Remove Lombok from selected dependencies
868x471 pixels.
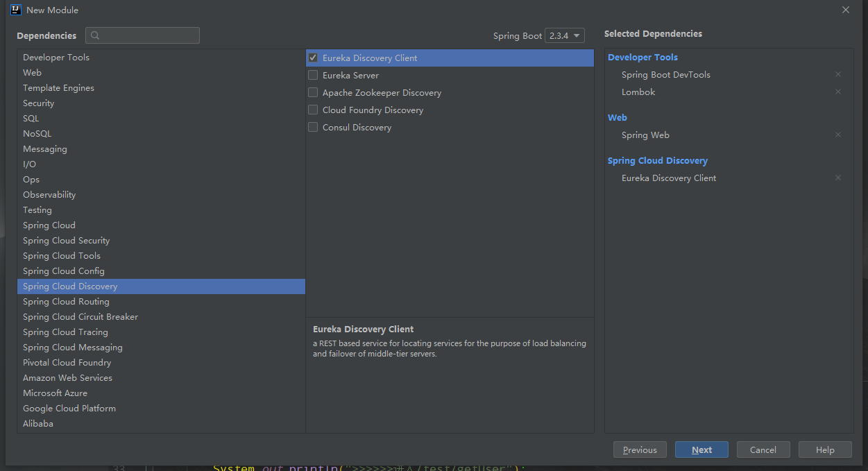837,92
